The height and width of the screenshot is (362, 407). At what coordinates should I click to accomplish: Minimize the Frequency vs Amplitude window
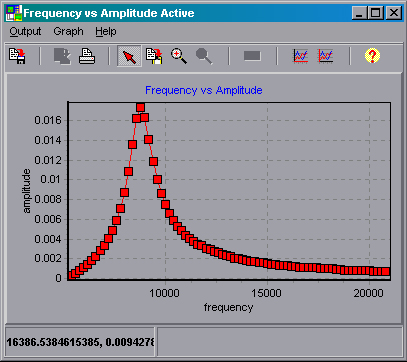tap(360, 13)
